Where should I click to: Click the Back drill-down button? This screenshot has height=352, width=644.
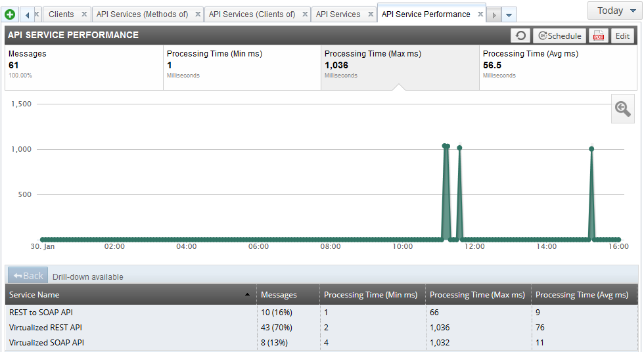click(28, 276)
